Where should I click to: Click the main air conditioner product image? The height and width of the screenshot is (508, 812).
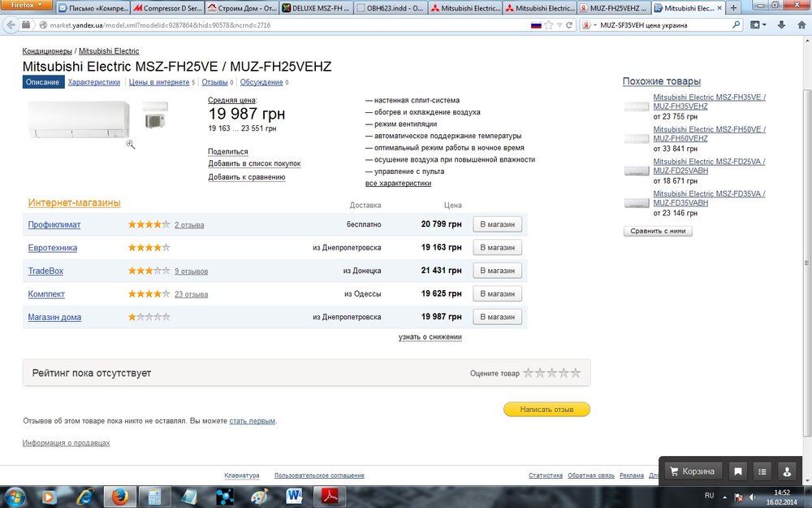click(x=79, y=119)
